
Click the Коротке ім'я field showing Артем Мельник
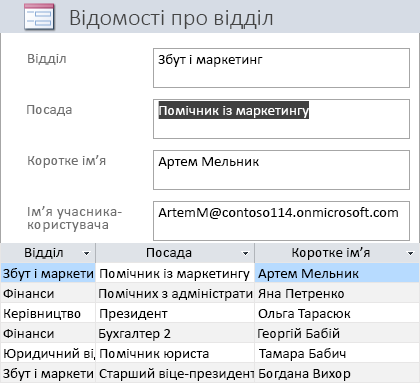[x=281, y=170]
